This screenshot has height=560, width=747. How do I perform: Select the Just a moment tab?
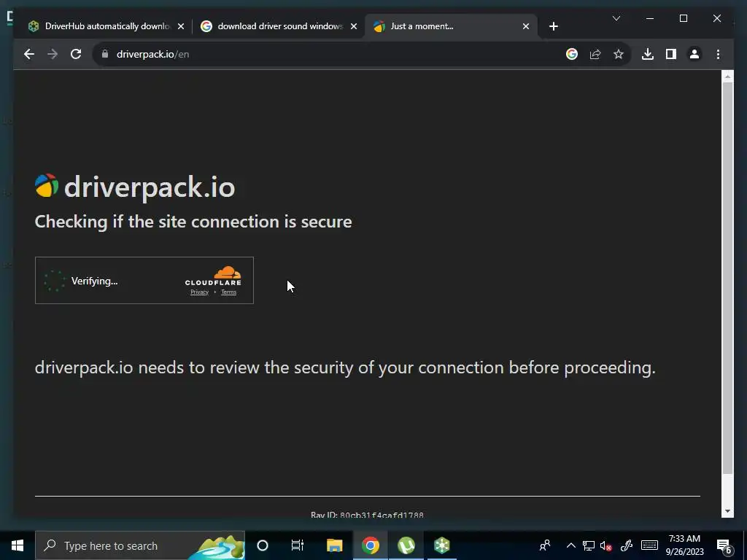(451, 26)
